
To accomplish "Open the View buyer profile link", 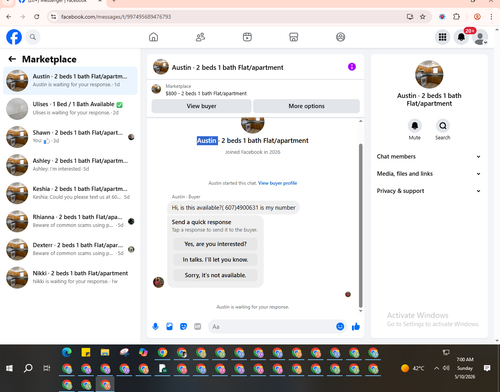I will [277, 183].
